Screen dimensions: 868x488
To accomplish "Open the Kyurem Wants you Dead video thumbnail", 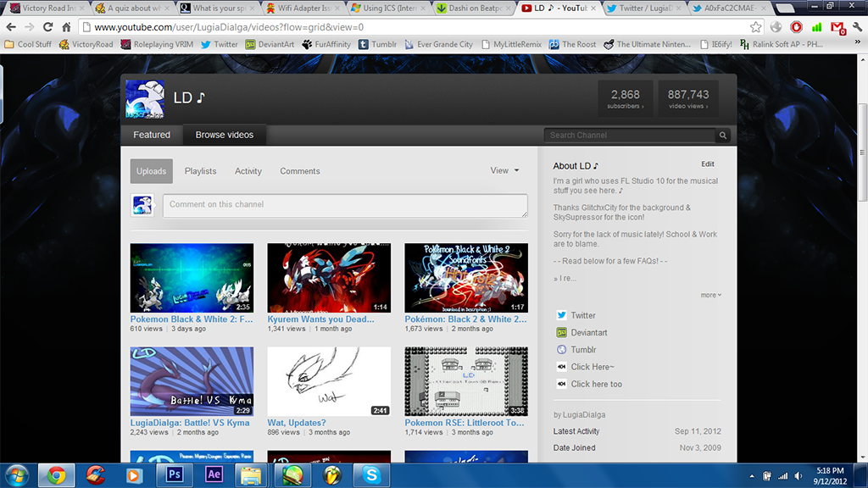I will tap(329, 278).
